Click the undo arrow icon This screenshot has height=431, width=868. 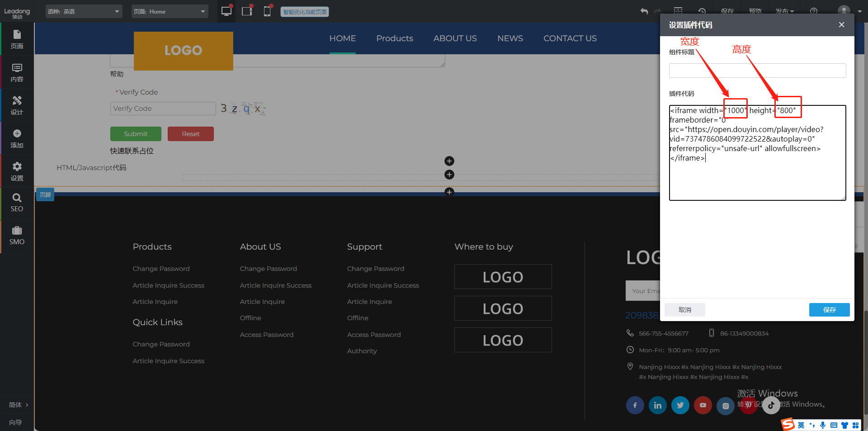coord(644,11)
